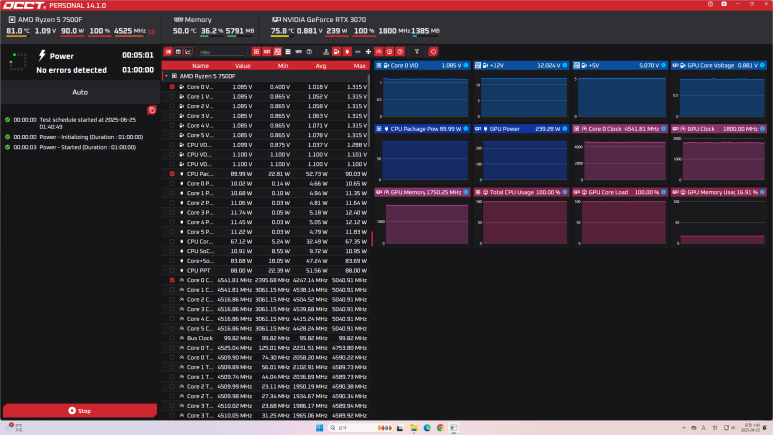Select the GPU Core Load graph panel
This screenshot has height=435, width=773.
620,217
